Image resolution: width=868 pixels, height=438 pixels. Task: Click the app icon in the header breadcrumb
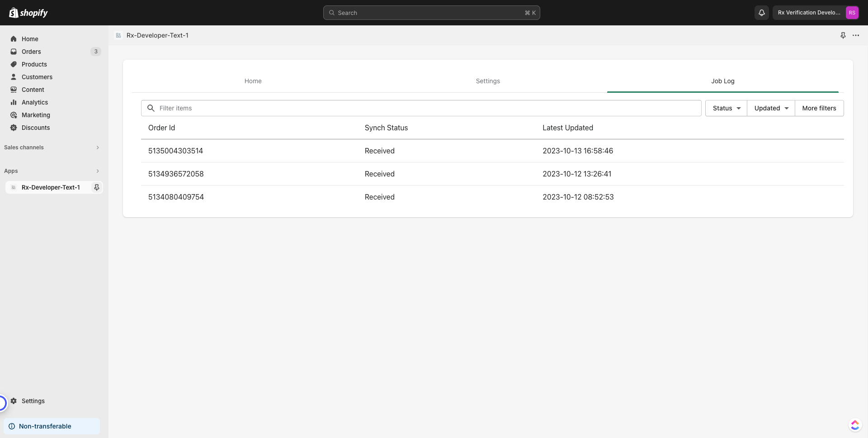pyautogui.click(x=118, y=35)
